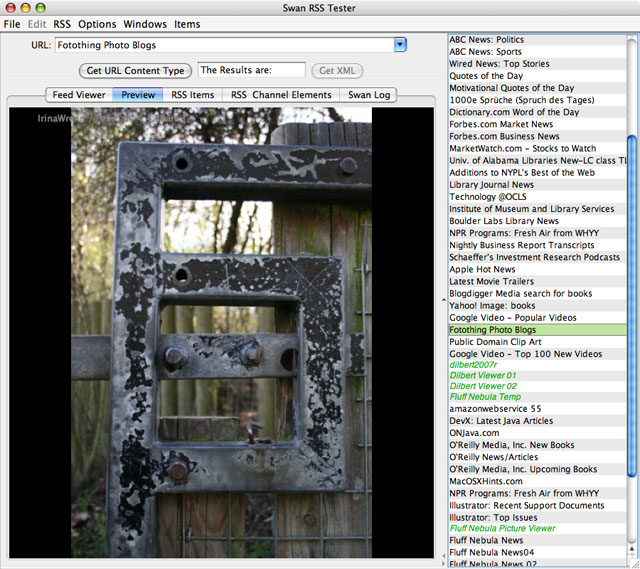Choose the Apple Hot News feed
Image resolution: width=640 pixels, height=569 pixels.
(x=482, y=269)
